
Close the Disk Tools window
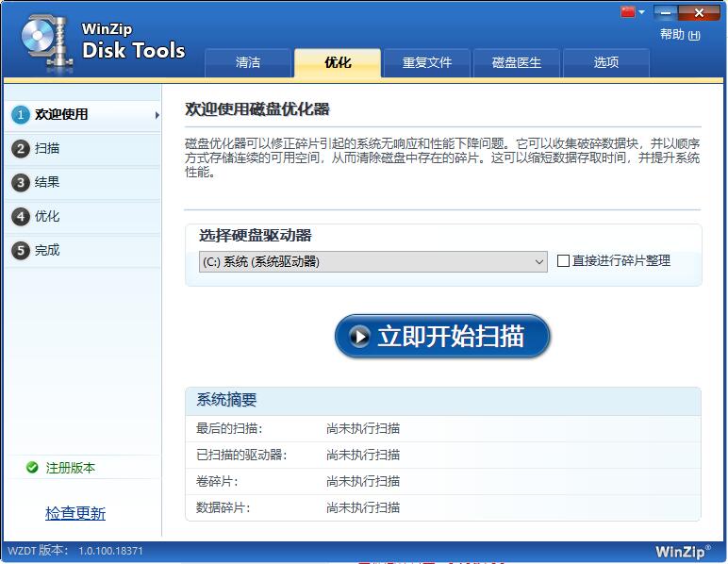[699, 13]
